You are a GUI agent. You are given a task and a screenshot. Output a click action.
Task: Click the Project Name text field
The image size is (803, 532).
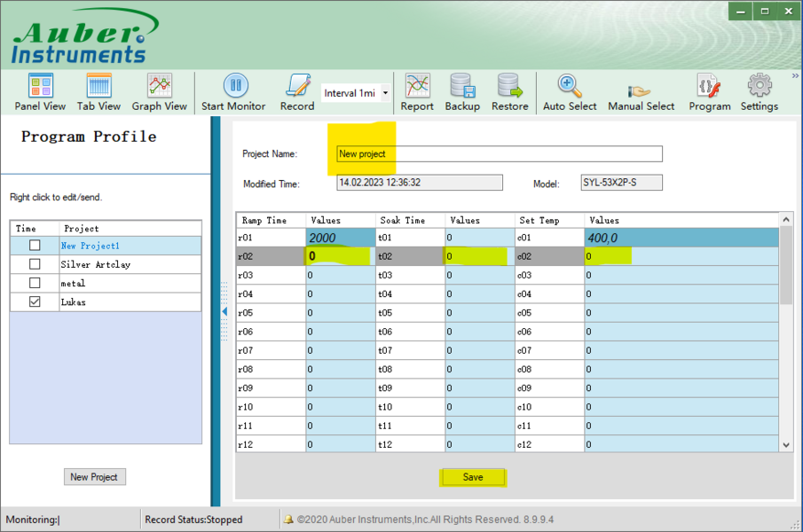[x=500, y=153]
